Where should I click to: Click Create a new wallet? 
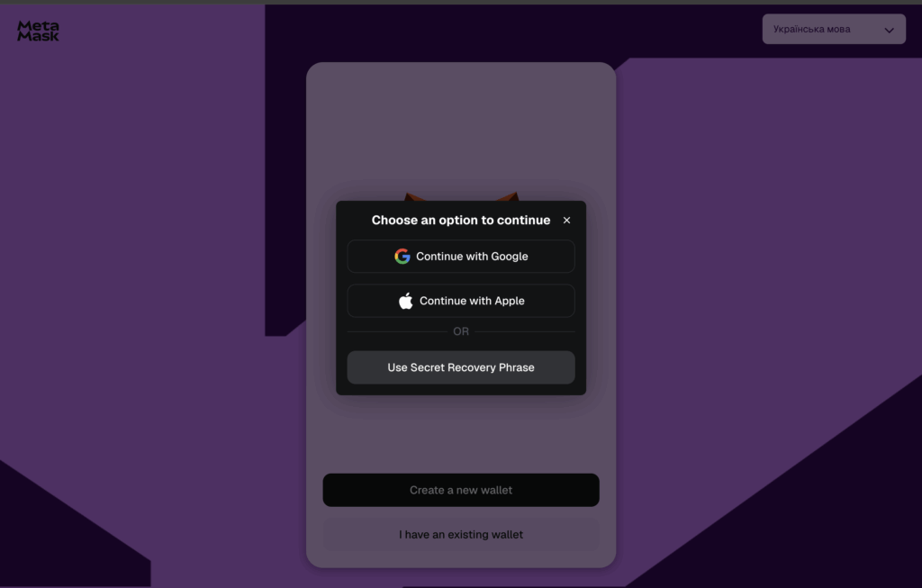(461, 490)
